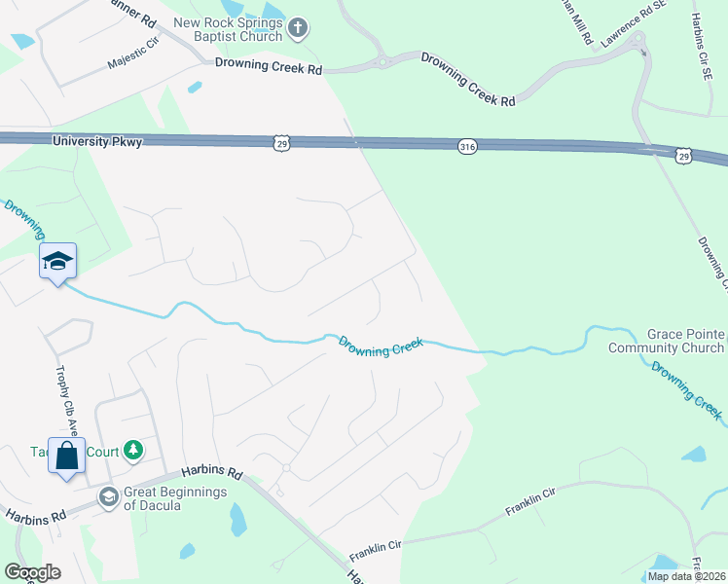Select the Grace Pointe Community Church label
The width and height of the screenshot is (728, 584).
pyautogui.click(x=667, y=341)
